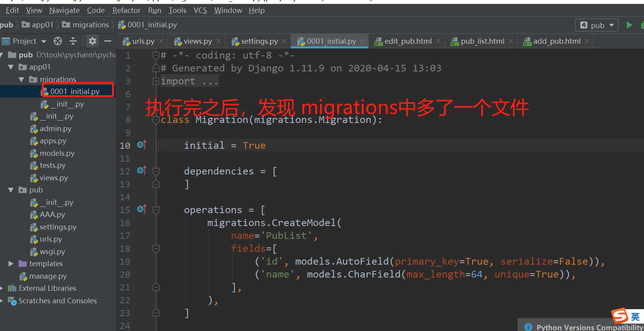
Task: Expand External Libraries node
Action: (x=2, y=288)
